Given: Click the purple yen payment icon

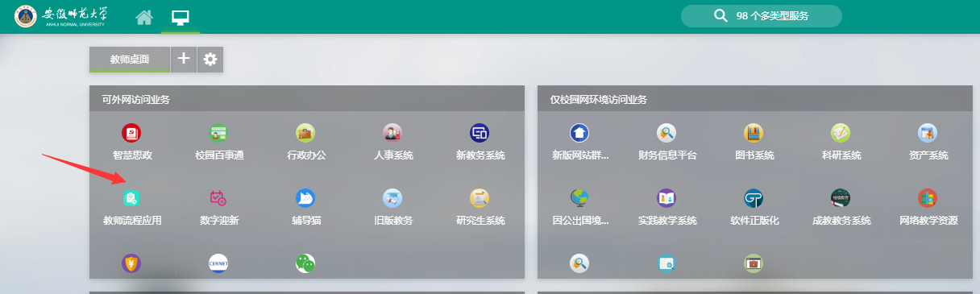Looking at the screenshot, I should click(x=131, y=263).
